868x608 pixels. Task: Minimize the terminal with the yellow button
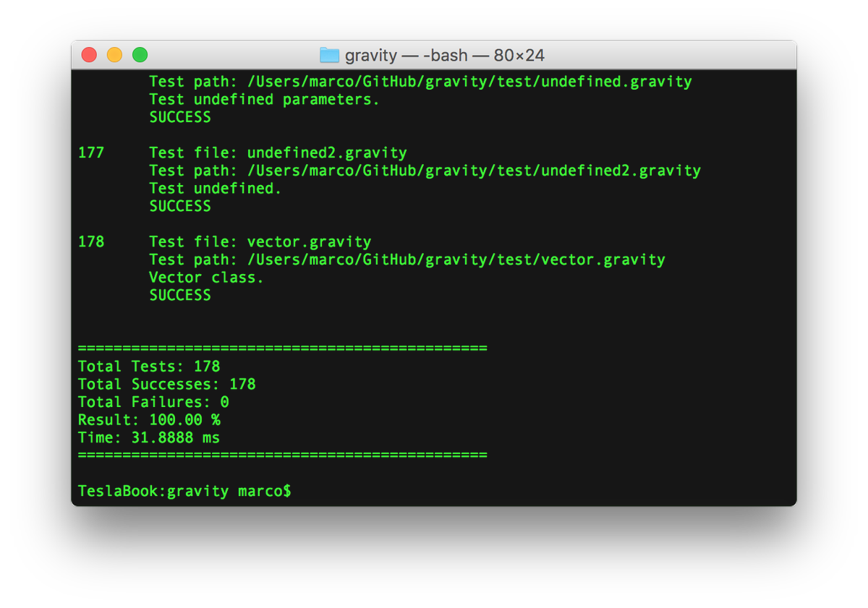[x=114, y=55]
